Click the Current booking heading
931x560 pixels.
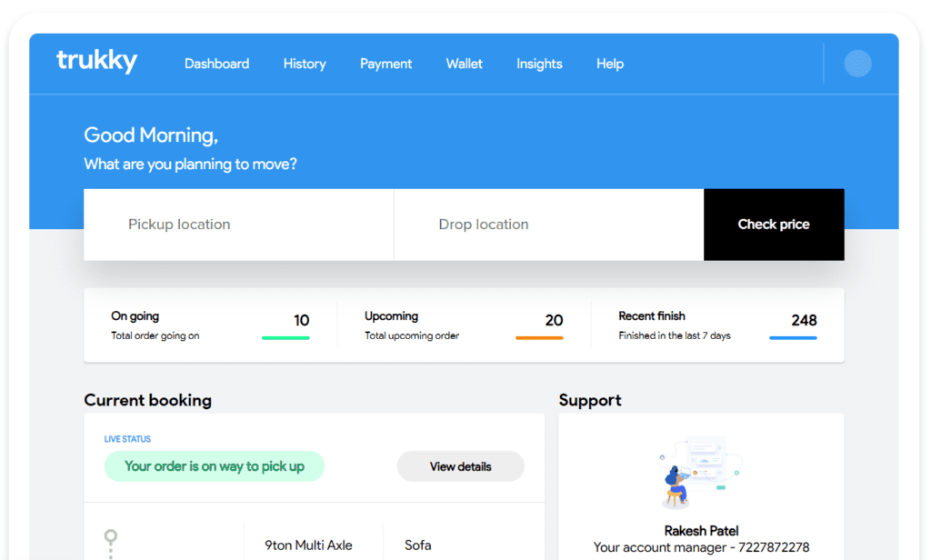click(148, 400)
